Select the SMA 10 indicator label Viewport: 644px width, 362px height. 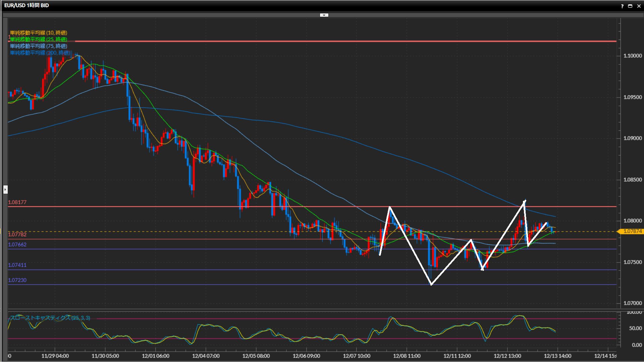click(39, 33)
